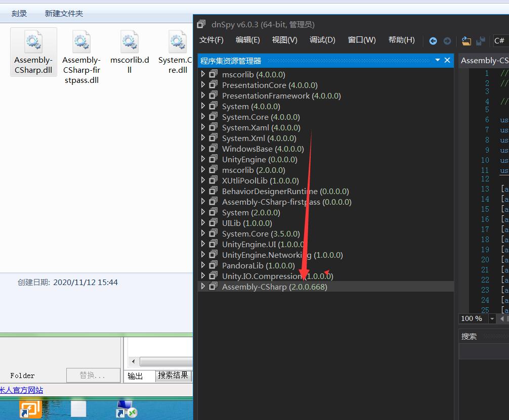509x420 pixels.
Task: Click the 新建文件夹 button
Action: 64,14
